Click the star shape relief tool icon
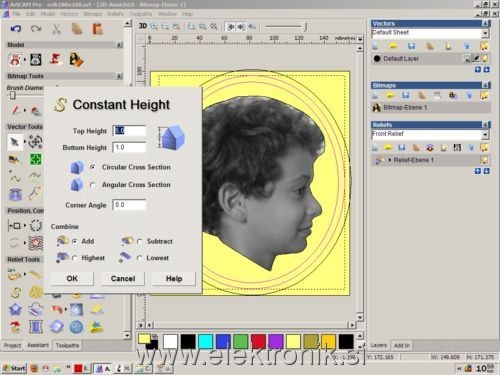This screenshot has height=375, width=500. click(x=15, y=309)
